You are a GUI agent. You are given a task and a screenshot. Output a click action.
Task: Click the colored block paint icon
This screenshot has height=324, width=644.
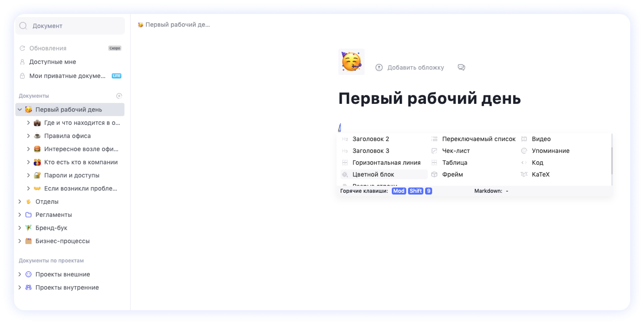(345, 175)
